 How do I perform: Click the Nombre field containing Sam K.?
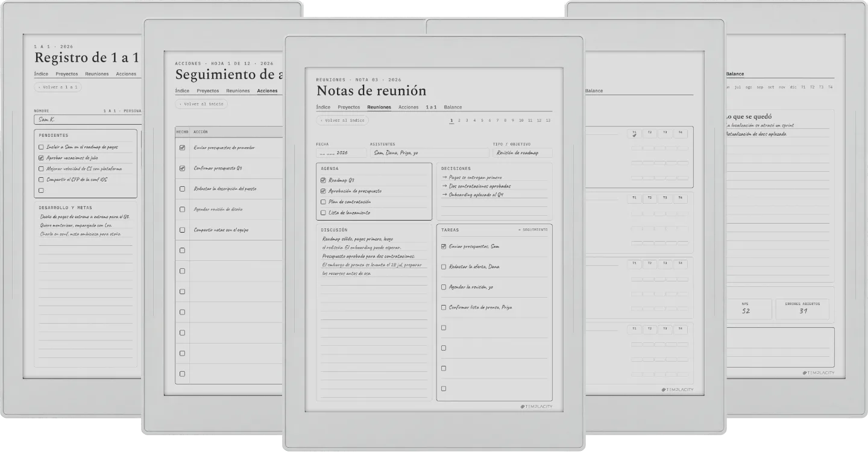[87, 119]
